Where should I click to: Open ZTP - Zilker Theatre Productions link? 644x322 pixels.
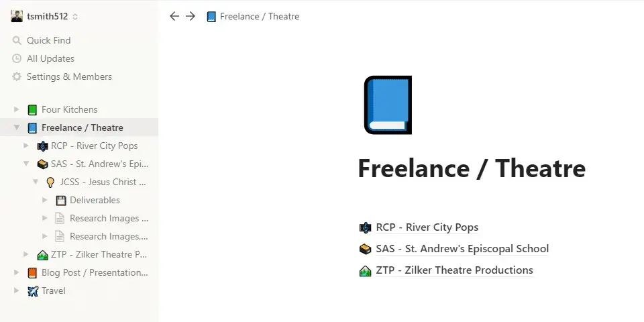tap(454, 270)
